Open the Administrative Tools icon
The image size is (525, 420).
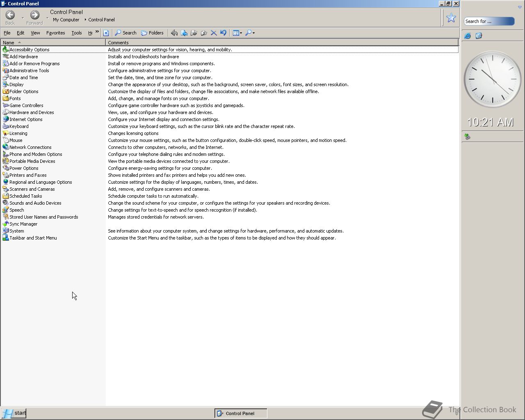coord(5,71)
